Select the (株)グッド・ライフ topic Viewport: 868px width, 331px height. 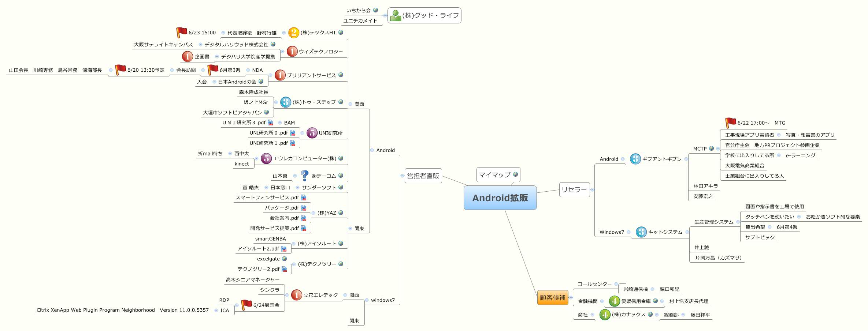coord(424,15)
